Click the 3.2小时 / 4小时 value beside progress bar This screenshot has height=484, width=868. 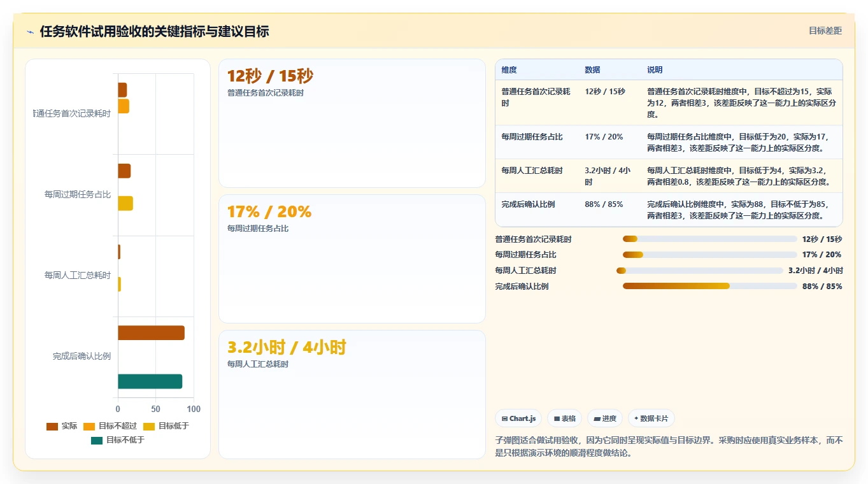click(815, 271)
